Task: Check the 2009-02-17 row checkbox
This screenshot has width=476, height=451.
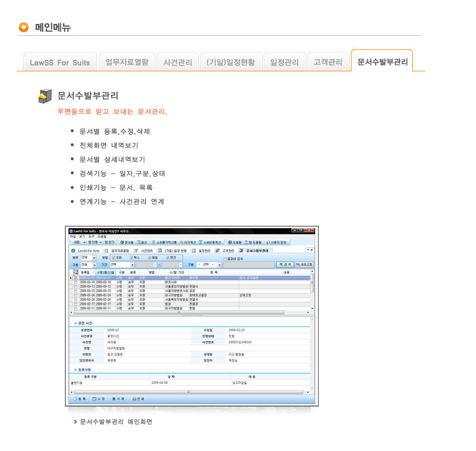Action: [x=75, y=304]
